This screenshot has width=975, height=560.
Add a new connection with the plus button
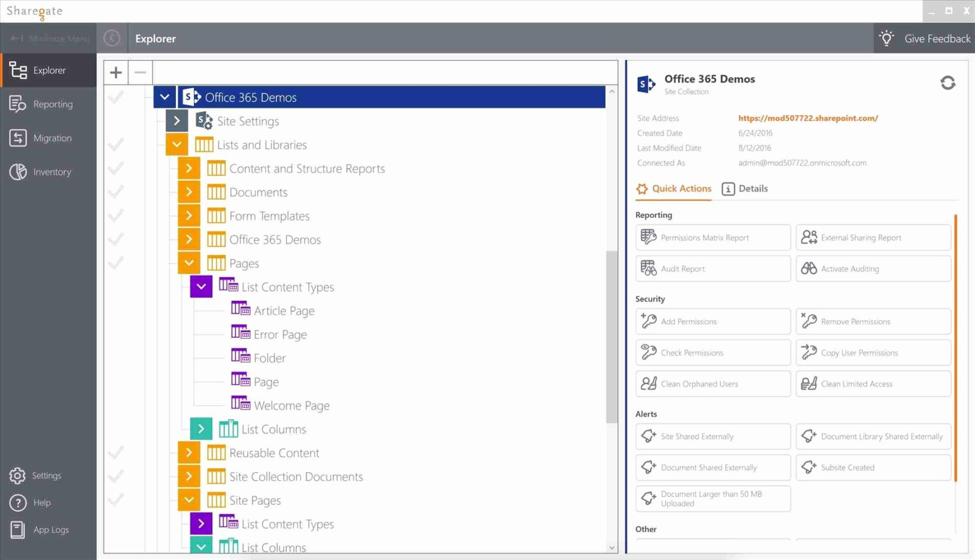115,72
